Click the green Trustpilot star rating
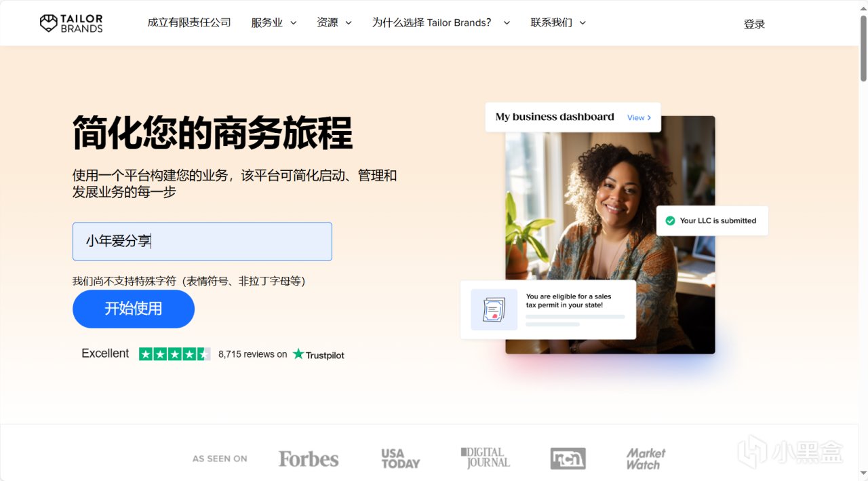 (174, 354)
